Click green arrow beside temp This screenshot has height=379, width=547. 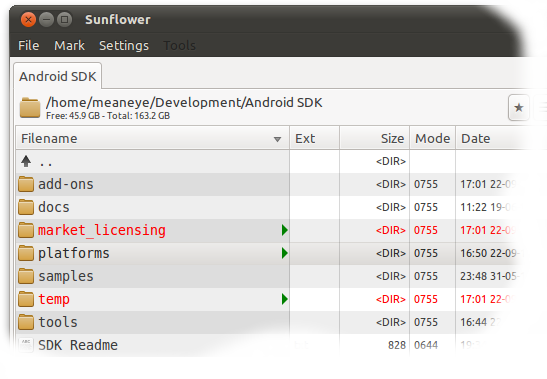pyautogui.click(x=285, y=299)
